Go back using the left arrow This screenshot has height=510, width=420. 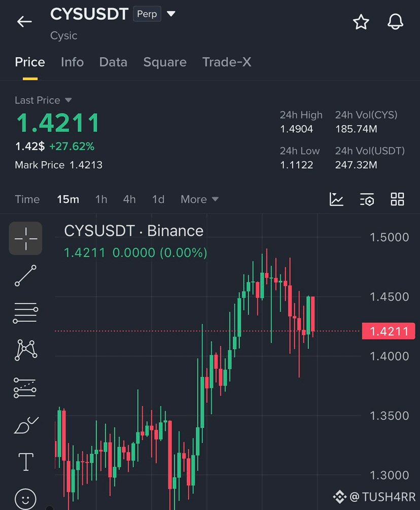point(24,22)
